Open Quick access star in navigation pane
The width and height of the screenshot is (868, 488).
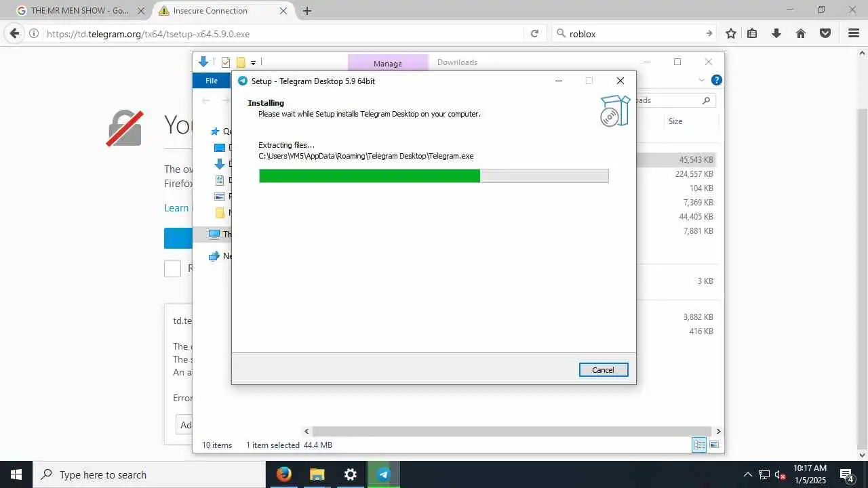tap(216, 131)
